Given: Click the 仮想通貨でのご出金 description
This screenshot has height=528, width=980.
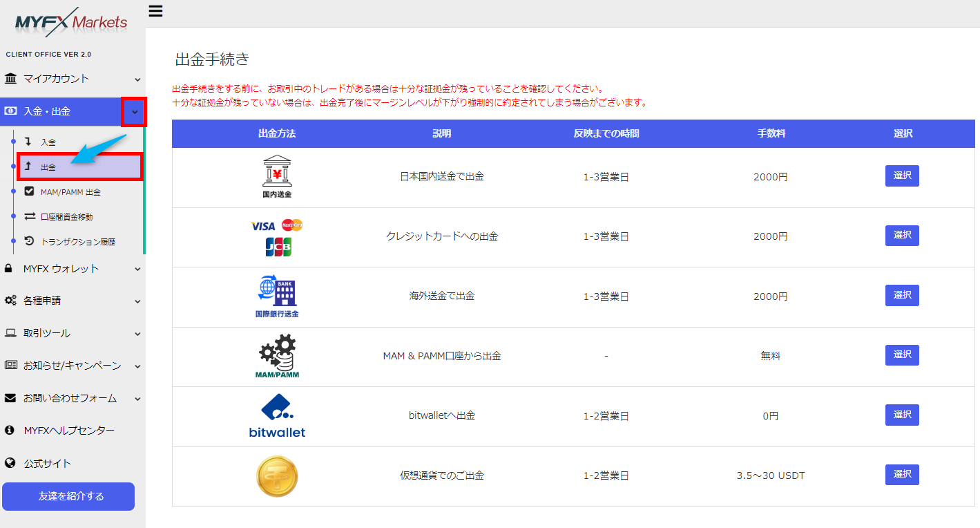Looking at the screenshot, I should (x=442, y=475).
